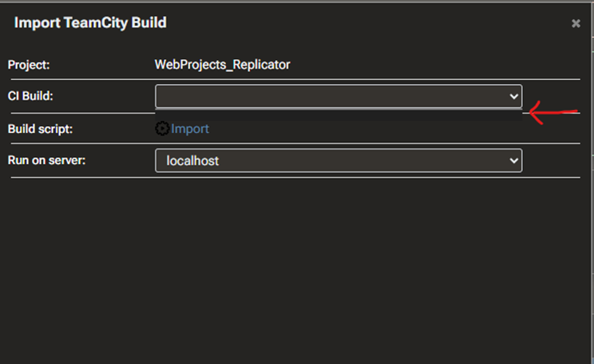This screenshot has width=594, height=364.
Task: Click the Import build script link
Action: tap(190, 129)
